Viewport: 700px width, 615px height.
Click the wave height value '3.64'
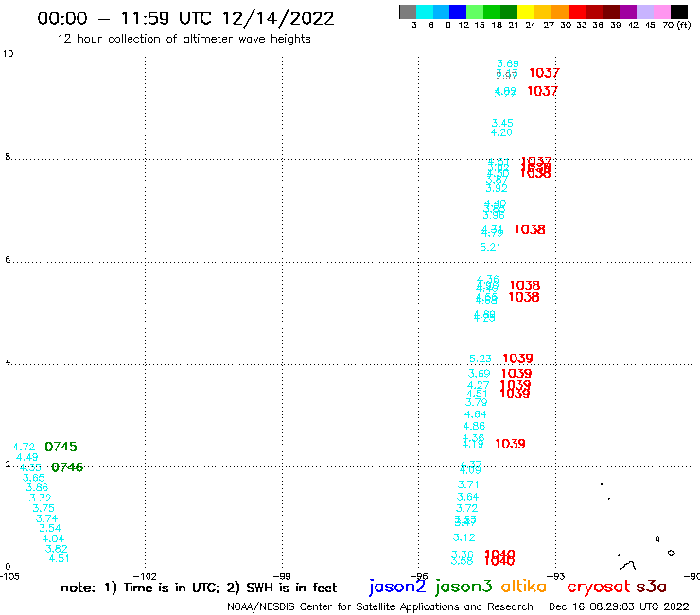(467, 497)
